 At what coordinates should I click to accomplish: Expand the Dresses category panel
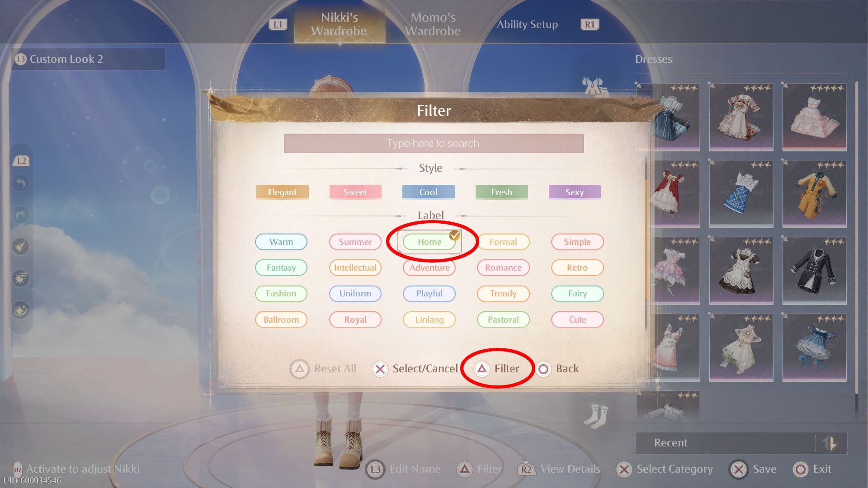point(653,58)
